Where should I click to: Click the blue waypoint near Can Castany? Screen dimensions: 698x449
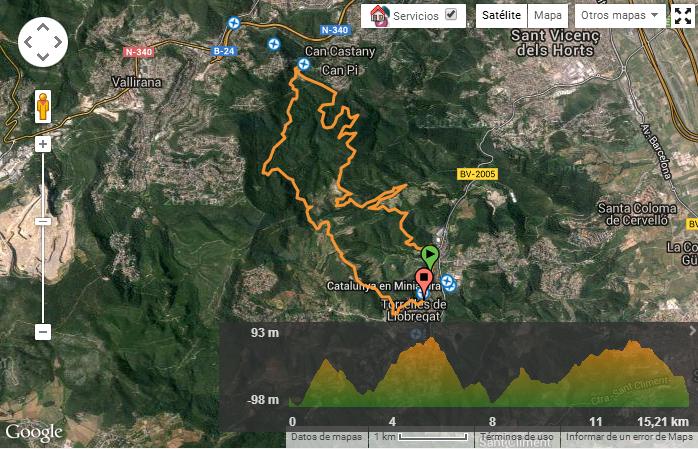pyautogui.click(x=304, y=65)
